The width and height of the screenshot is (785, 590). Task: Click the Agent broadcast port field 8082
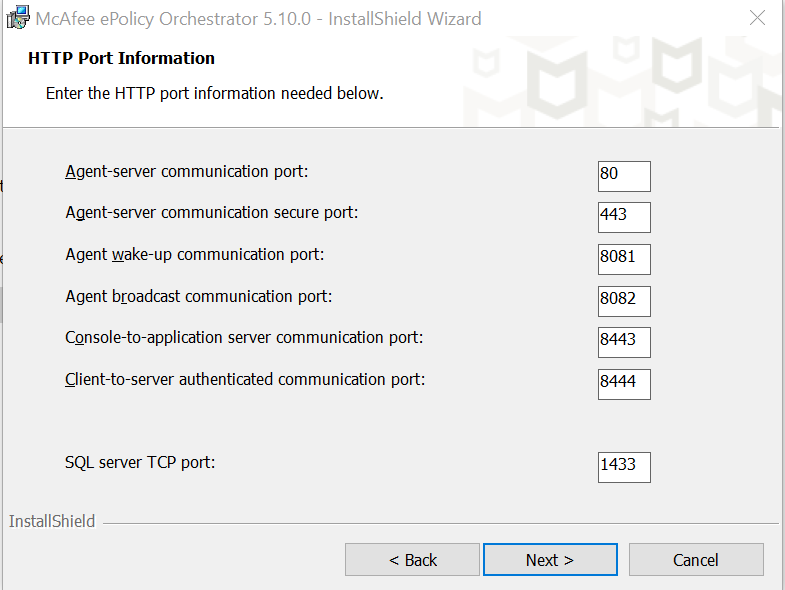click(x=624, y=301)
